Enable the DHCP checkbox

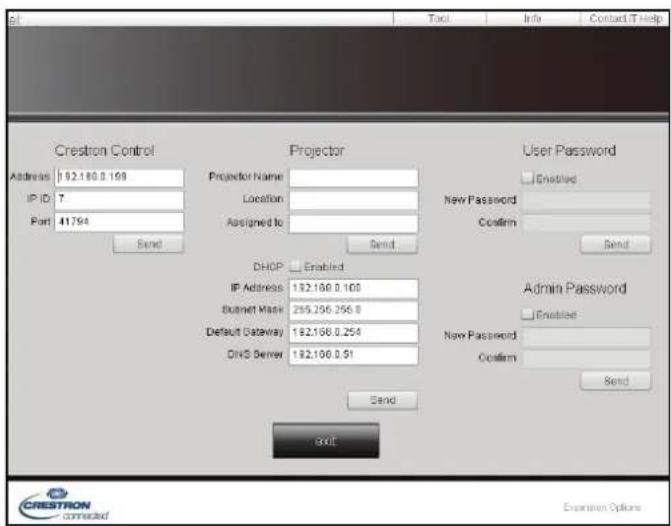(295, 267)
